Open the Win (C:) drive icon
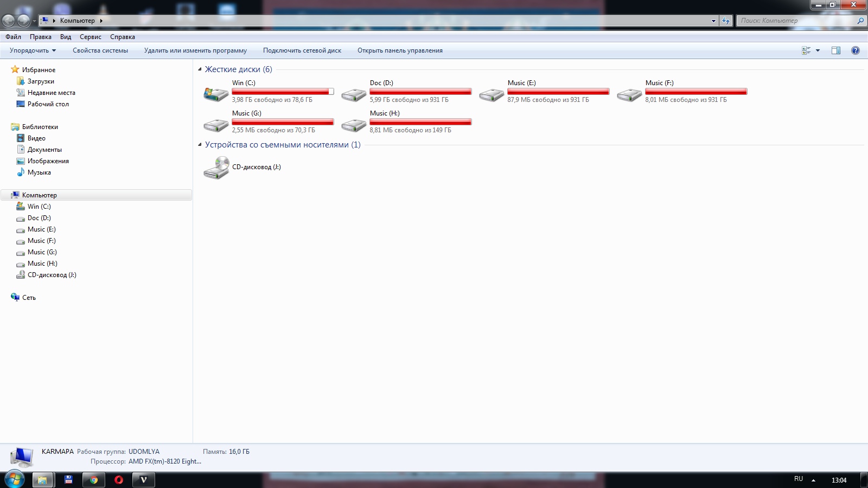This screenshot has height=488, width=868. (215, 94)
